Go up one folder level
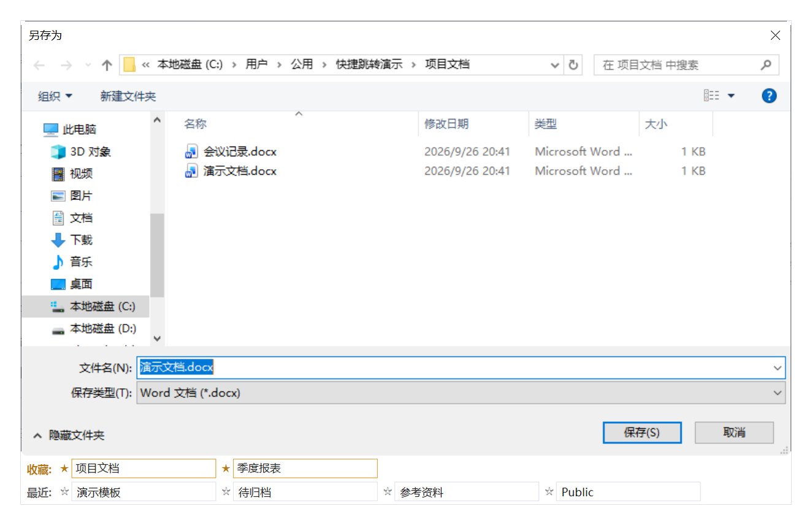This screenshot has height=525, width=812. click(107, 65)
